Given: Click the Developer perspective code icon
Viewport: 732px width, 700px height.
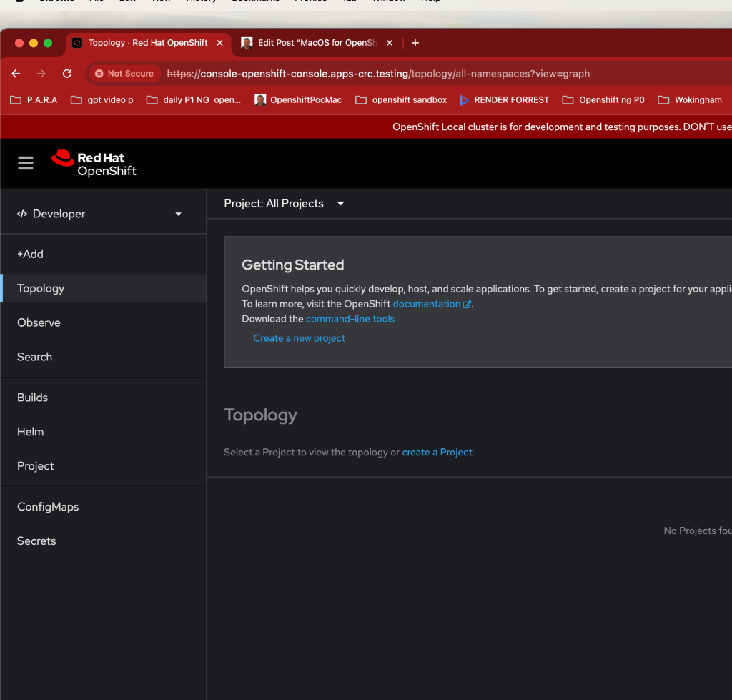Looking at the screenshot, I should coord(22,214).
